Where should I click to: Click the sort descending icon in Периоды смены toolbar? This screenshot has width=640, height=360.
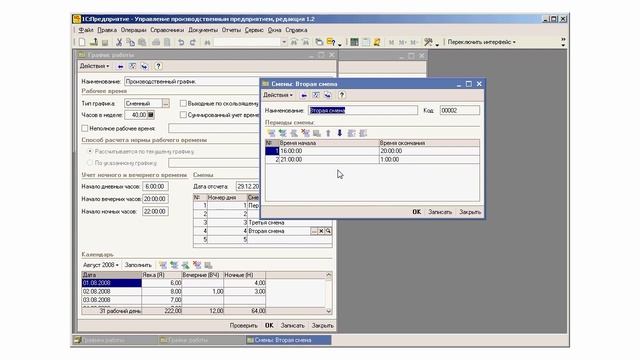tap(363, 133)
